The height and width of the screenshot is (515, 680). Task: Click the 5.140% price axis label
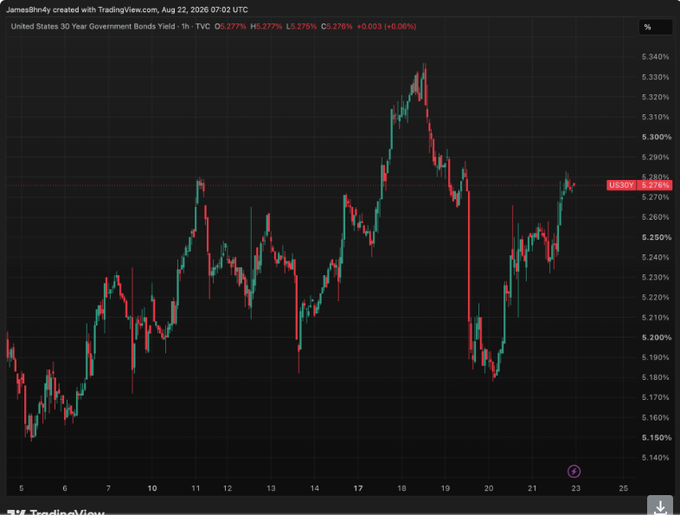655,458
